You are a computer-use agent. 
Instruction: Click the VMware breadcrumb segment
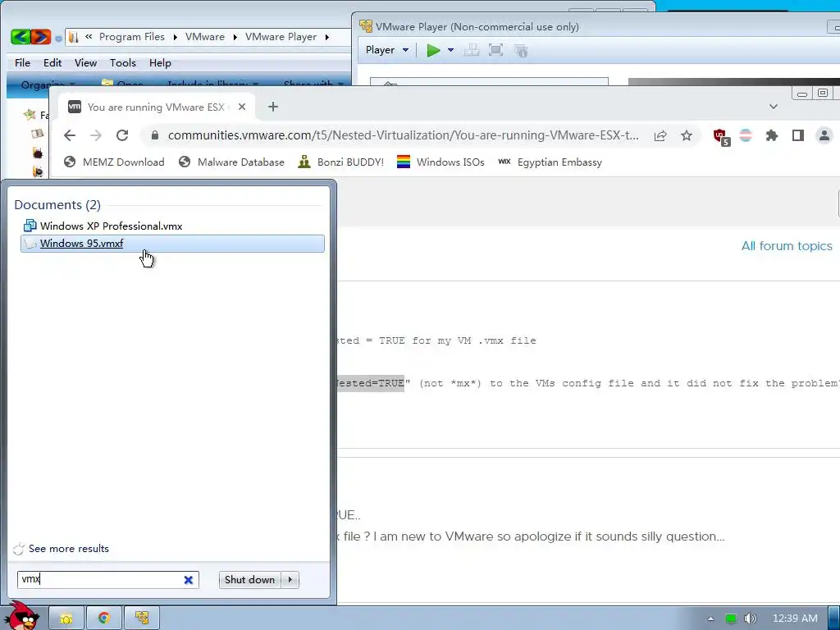click(204, 36)
